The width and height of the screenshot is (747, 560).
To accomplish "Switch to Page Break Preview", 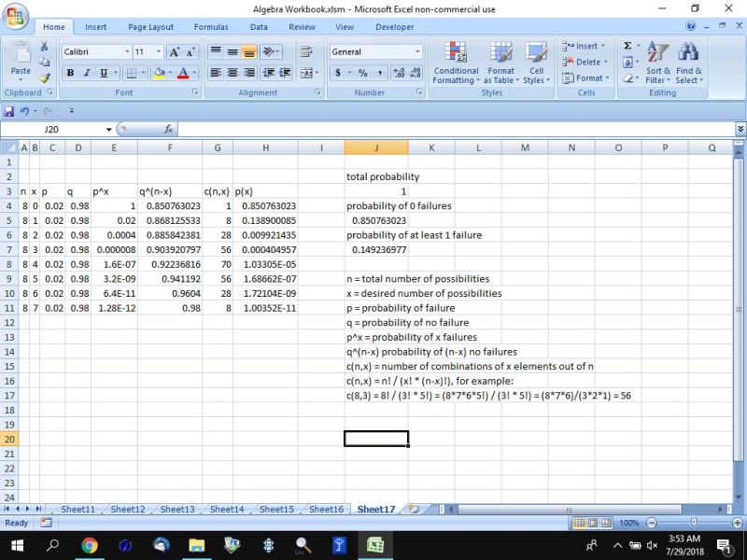I will pos(606,523).
